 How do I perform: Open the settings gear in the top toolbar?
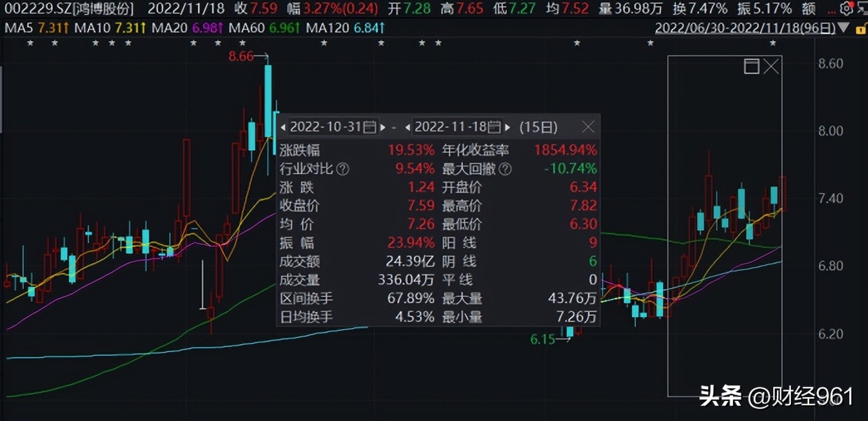tap(846, 8)
